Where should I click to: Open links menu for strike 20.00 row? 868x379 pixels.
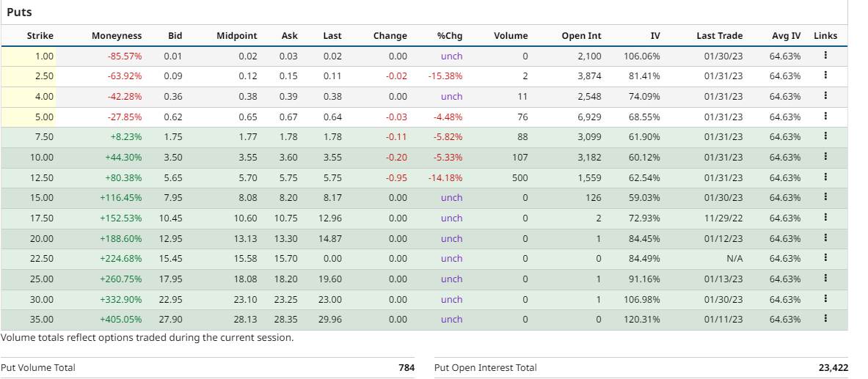825,238
